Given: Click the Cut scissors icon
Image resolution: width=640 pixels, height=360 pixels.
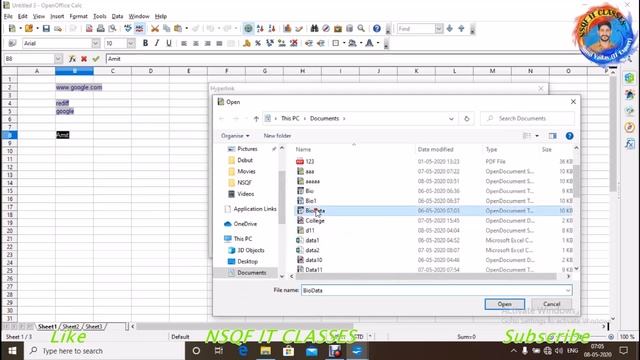Looking at the screenshot, I should coord(155,29).
